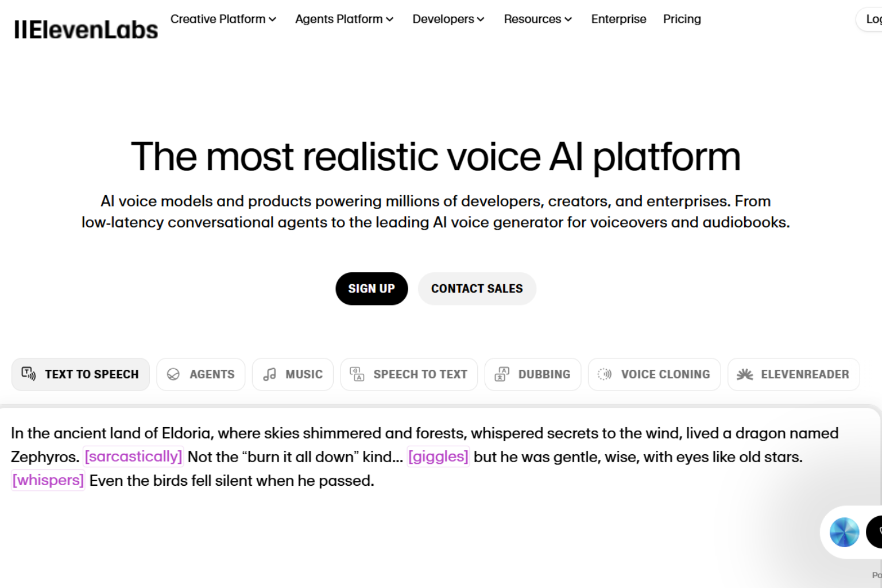The width and height of the screenshot is (882, 588).
Task: Open the Pricing page
Action: (682, 19)
